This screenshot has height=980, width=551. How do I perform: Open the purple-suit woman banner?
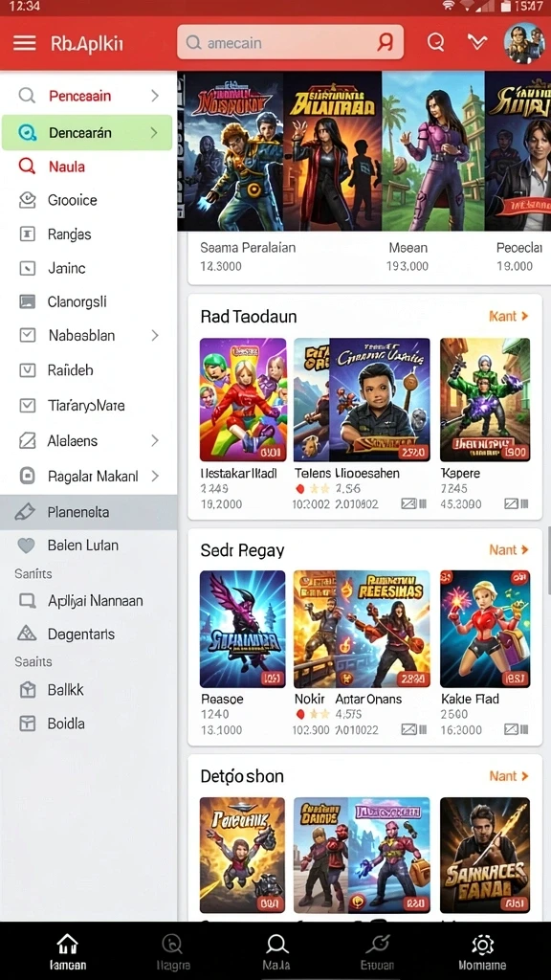(433, 151)
